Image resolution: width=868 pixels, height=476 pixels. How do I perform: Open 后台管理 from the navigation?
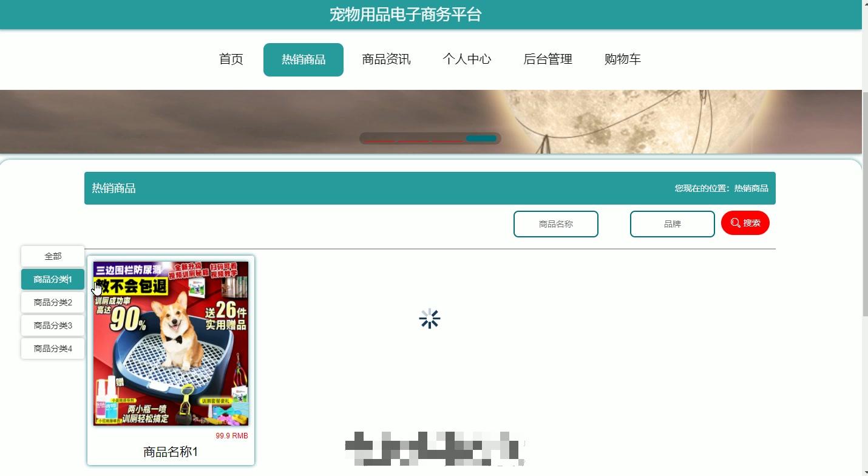548,59
